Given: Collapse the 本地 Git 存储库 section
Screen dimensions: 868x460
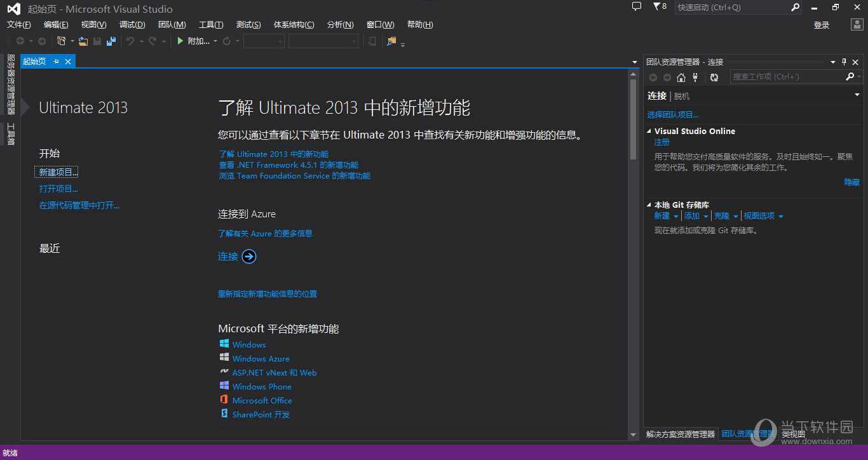Looking at the screenshot, I should [x=649, y=205].
